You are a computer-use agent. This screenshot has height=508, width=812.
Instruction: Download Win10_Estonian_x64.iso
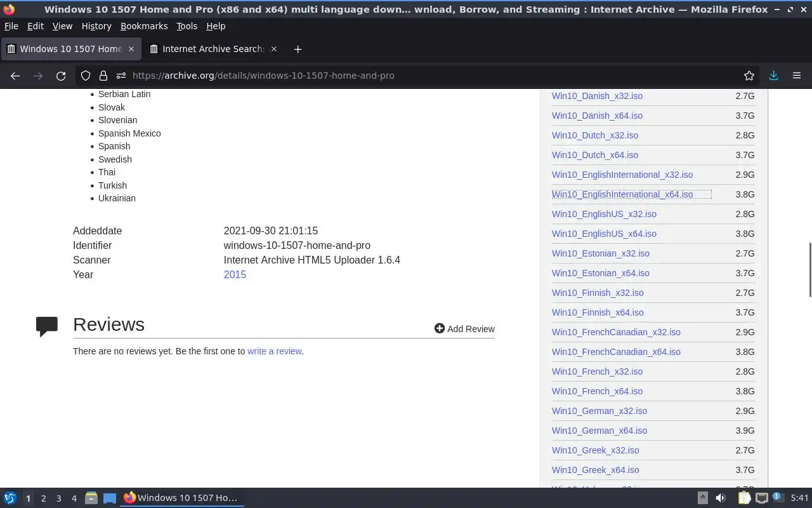coord(601,273)
